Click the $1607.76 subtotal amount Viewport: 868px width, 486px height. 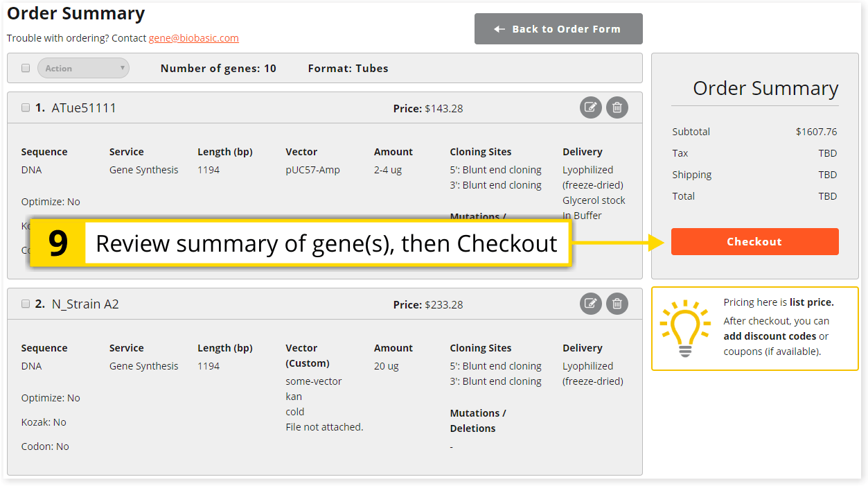coord(816,132)
